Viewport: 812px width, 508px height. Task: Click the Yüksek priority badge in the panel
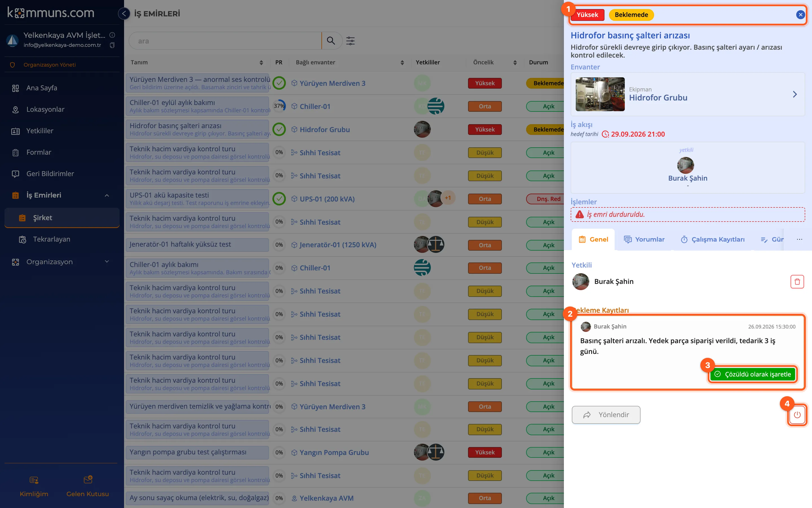[587, 15]
